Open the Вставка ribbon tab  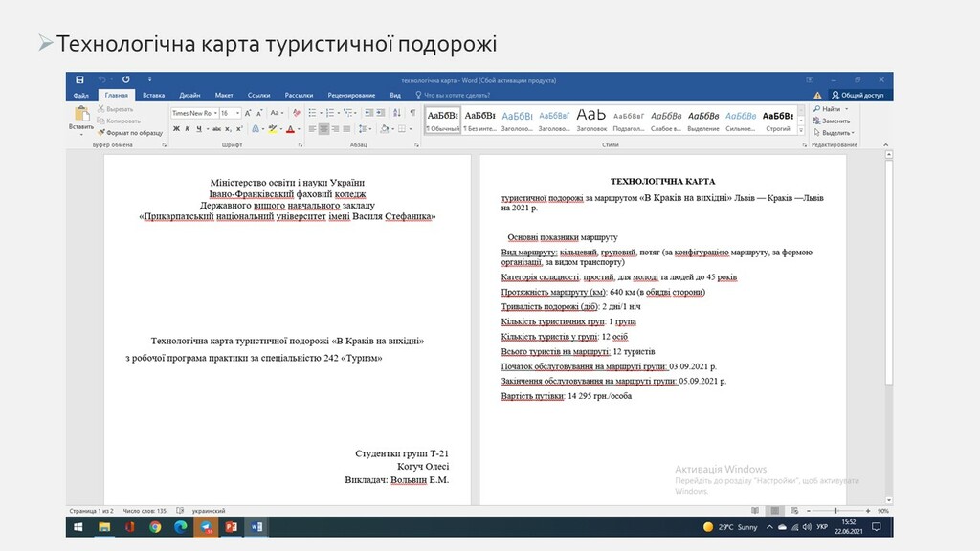tap(153, 95)
